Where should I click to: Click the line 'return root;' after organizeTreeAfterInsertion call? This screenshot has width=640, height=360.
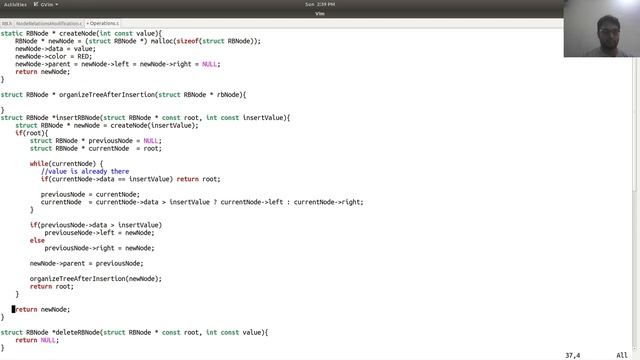tap(51, 287)
